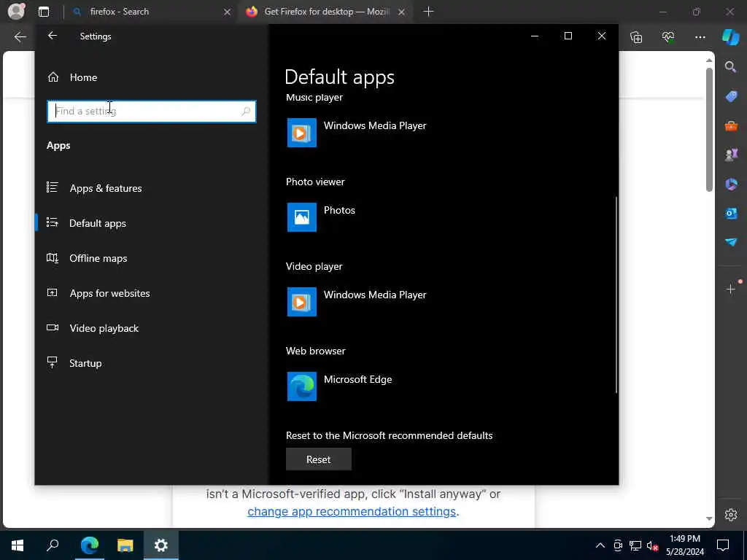
Task: Click the Microsoft Edge icon under Web browser
Action: click(x=301, y=386)
